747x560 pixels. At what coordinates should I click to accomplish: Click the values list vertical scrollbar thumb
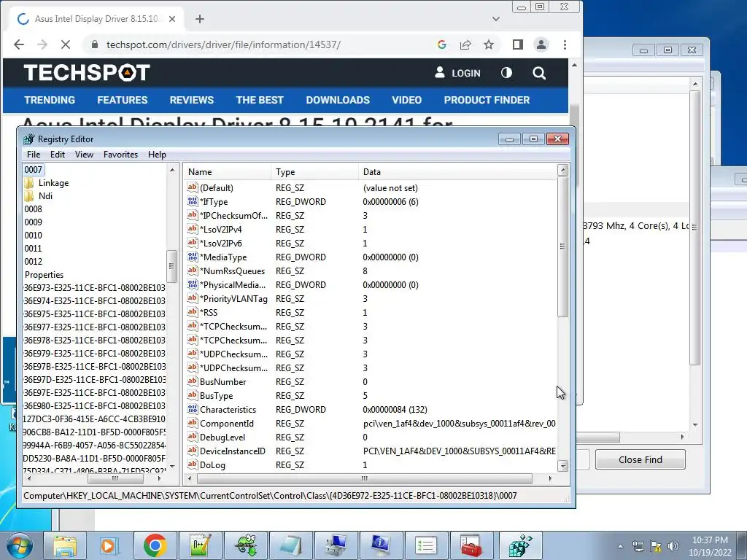[x=562, y=246]
